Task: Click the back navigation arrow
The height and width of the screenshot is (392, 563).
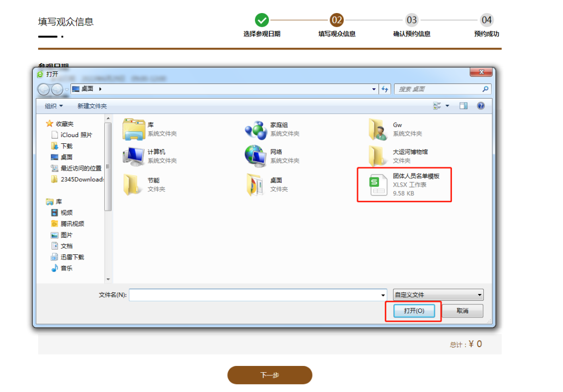Action: click(44, 89)
